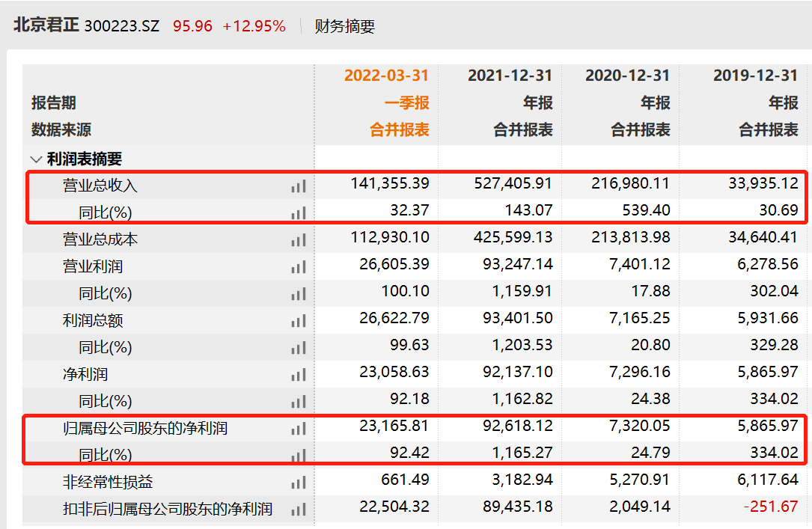Screen dimensions: 812x529
Task: Click the net profit value 23,058.63
Action: click(x=394, y=372)
